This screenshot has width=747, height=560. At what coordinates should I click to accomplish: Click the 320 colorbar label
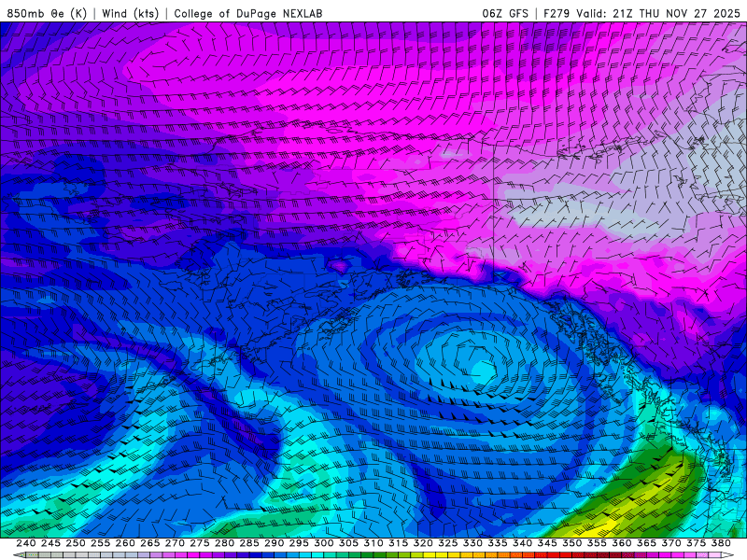(423, 543)
